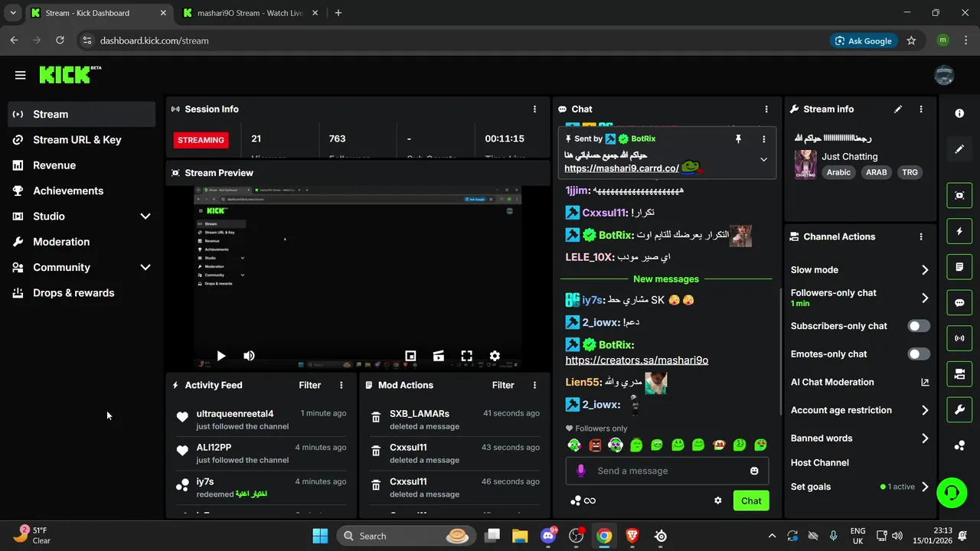Open Account age restriction settings arrow
980x551 pixels.
point(925,410)
